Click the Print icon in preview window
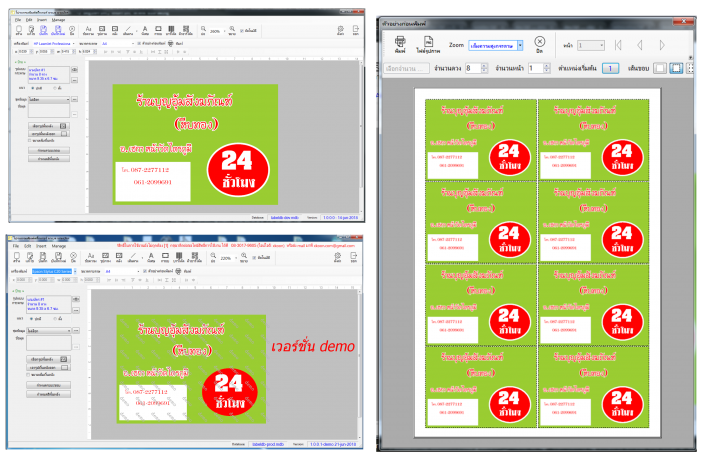 click(x=400, y=44)
